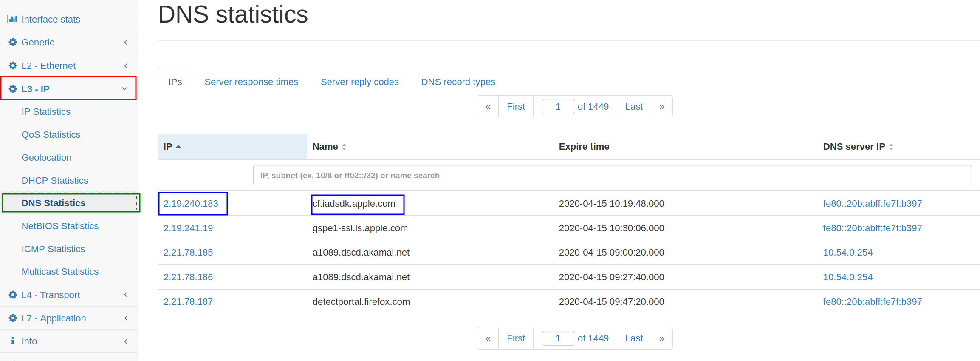Open 10.54.0.254 link in 2.21.78.185 row

coord(848,252)
